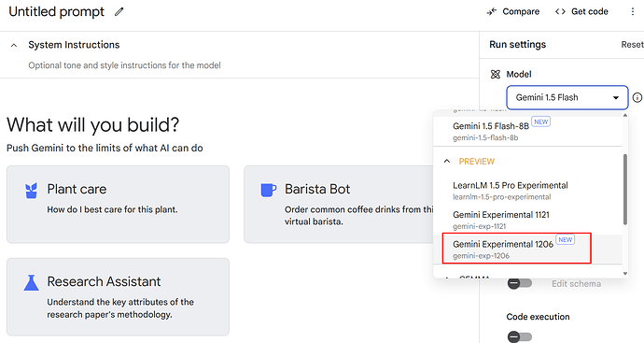Viewport: 644px width, 343px height.
Task: Click the model list scroll-down arrow
Action: [625, 274]
